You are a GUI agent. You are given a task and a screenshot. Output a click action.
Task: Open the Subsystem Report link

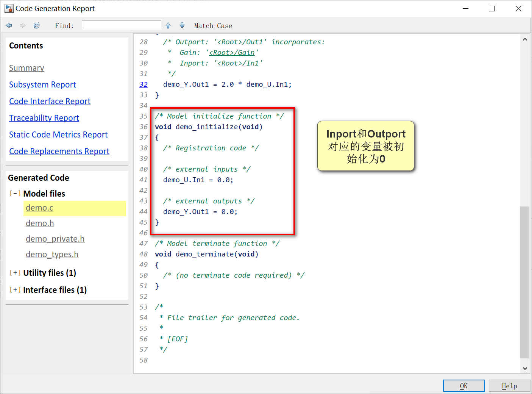[x=42, y=85]
